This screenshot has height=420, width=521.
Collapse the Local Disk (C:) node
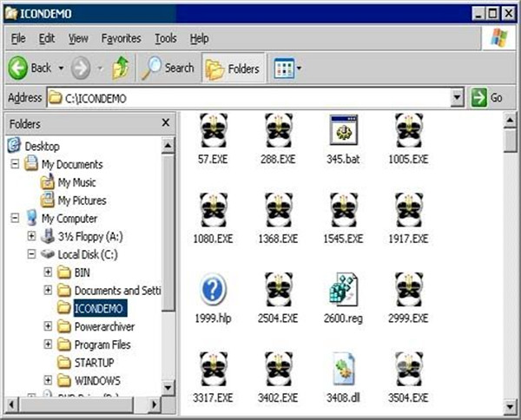pyautogui.click(x=31, y=254)
